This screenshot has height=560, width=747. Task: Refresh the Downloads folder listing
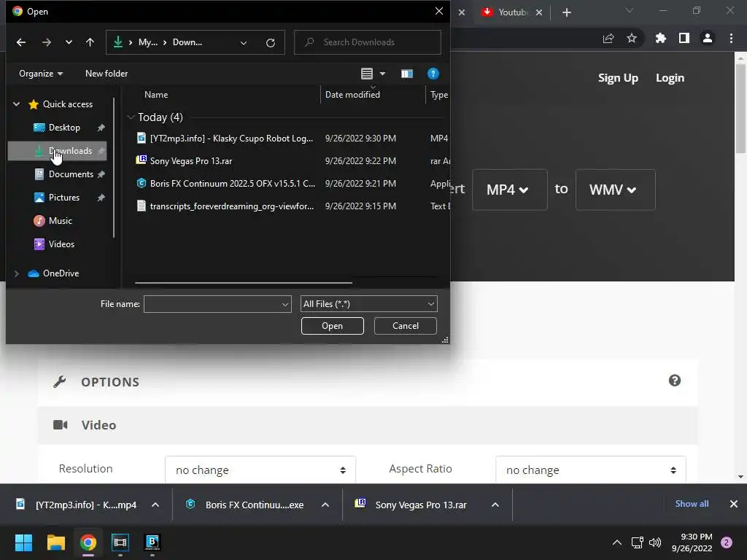(271, 43)
